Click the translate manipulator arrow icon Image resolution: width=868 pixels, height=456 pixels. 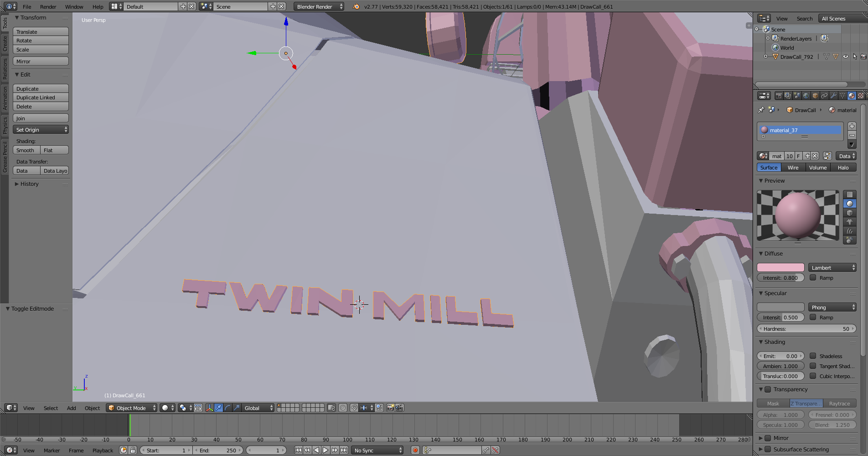click(x=219, y=408)
